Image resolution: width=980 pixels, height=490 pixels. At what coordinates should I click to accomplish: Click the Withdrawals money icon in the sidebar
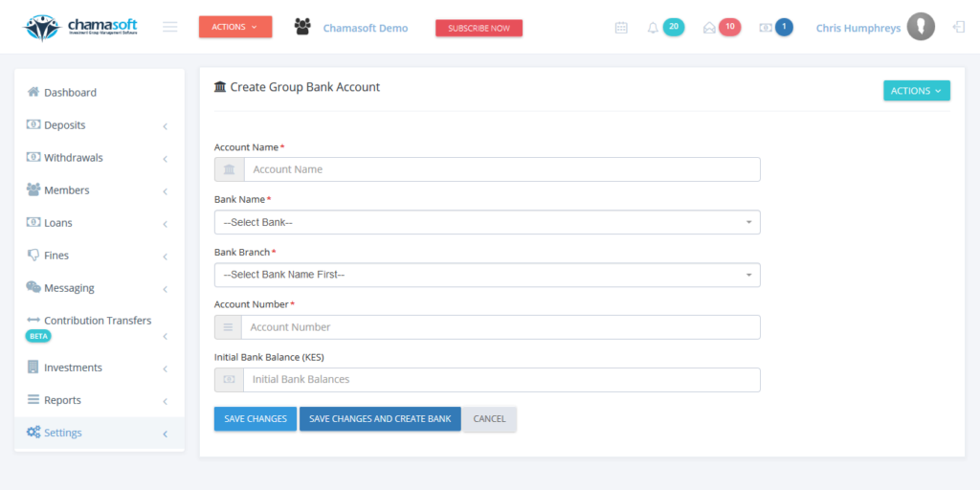coord(33,157)
